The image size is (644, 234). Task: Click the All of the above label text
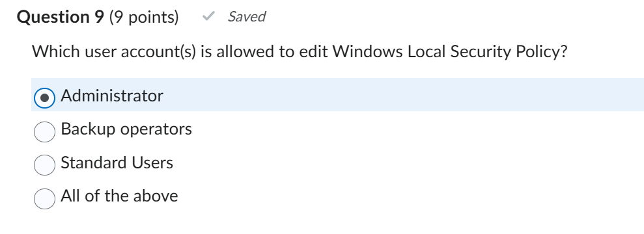120,196
